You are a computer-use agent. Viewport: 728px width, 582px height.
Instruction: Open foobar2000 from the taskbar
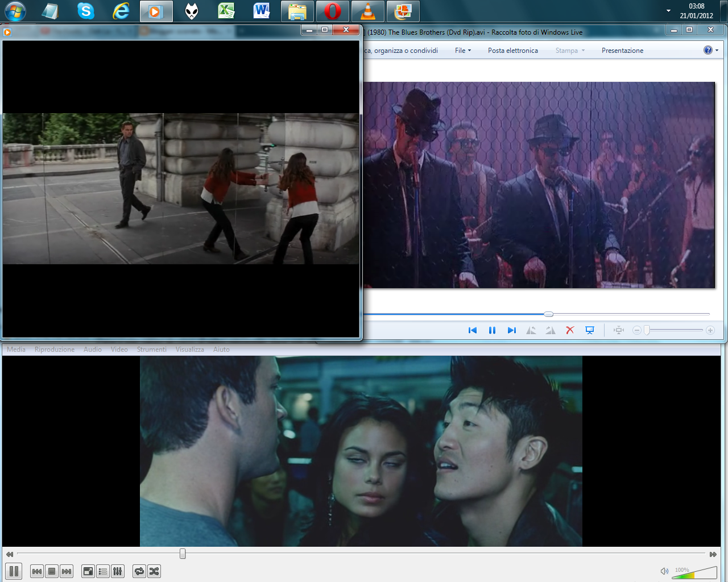(192, 11)
